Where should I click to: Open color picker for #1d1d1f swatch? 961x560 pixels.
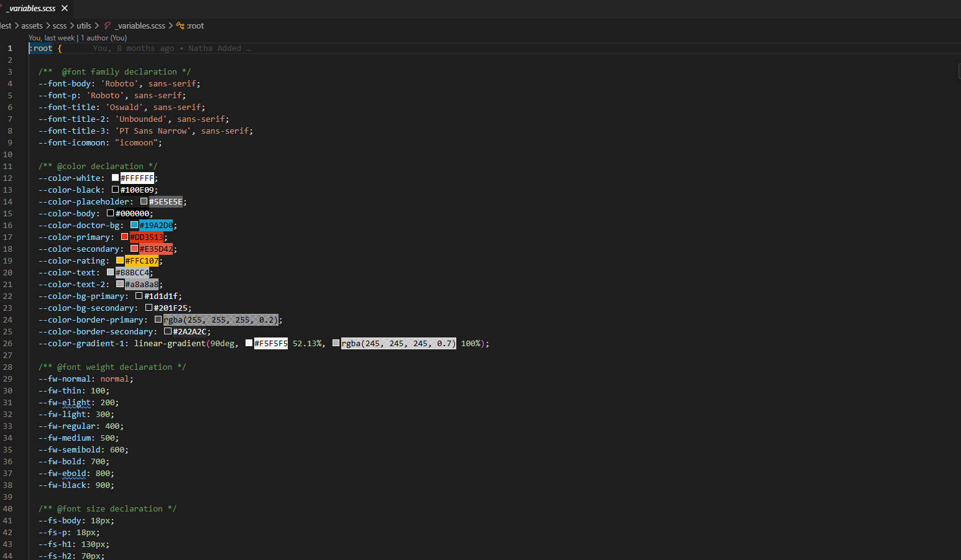(x=139, y=296)
